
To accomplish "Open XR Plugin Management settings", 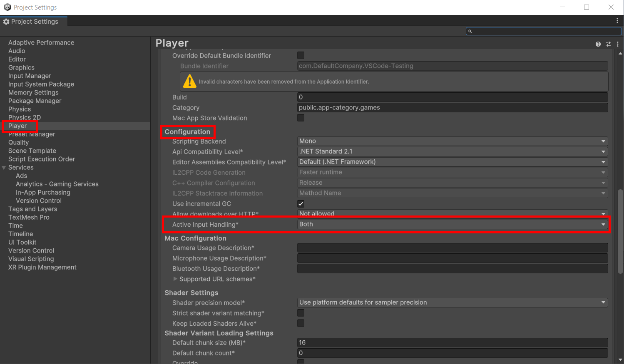I will (42, 267).
